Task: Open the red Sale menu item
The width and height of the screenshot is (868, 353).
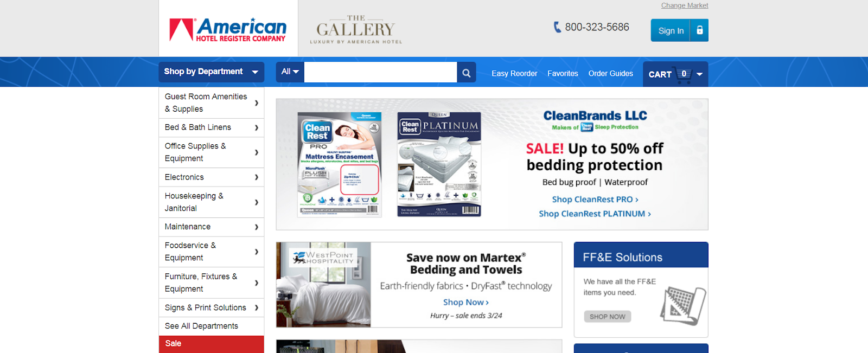Action: [x=212, y=344]
